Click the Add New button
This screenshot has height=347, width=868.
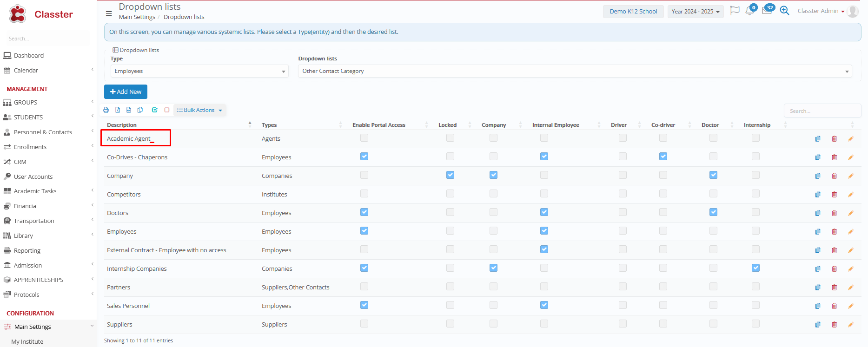coord(126,92)
